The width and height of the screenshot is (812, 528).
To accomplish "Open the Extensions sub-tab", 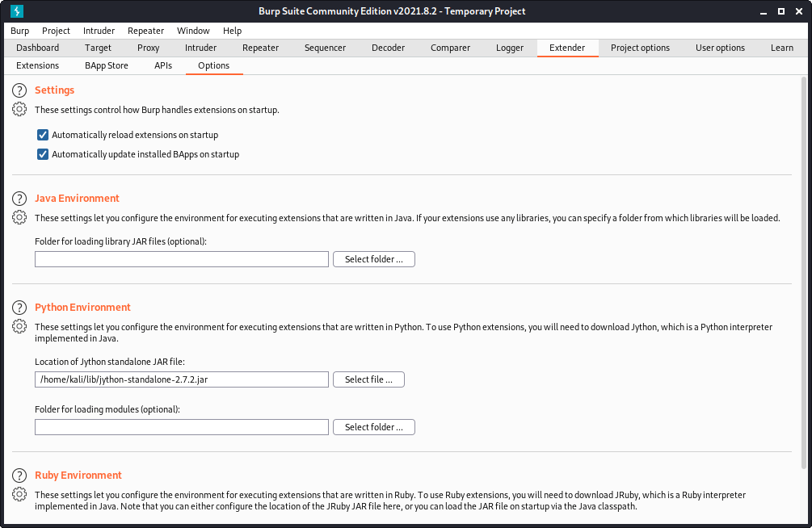I will 37,65.
